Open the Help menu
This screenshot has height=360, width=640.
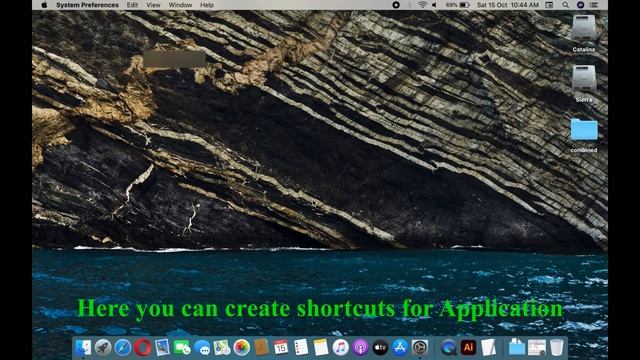click(207, 5)
